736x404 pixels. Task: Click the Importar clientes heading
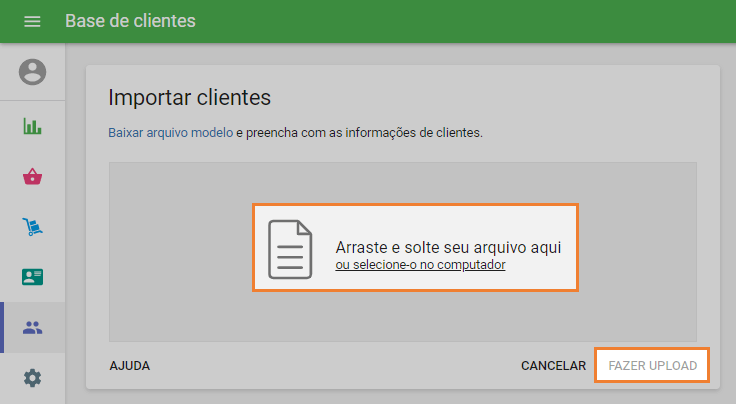pos(190,98)
